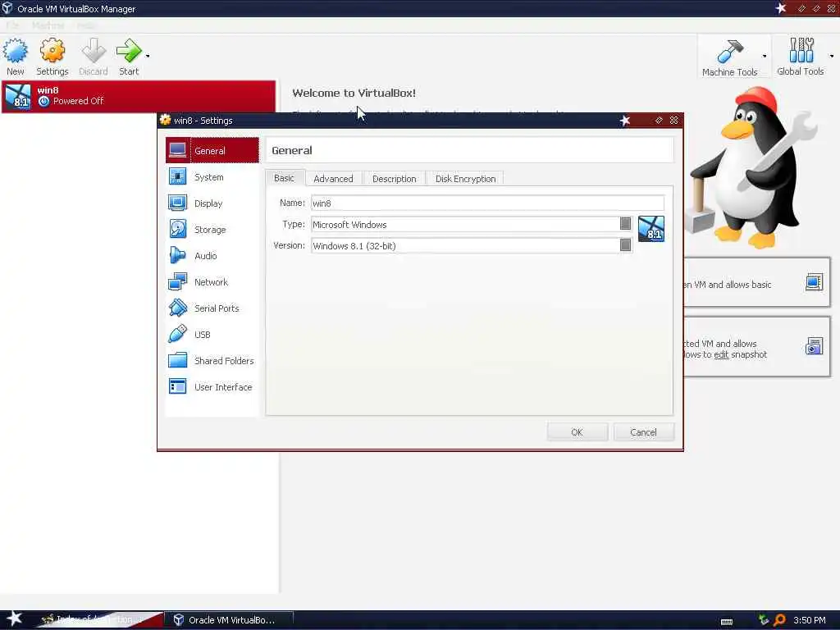Open the Storage settings category
The height and width of the screenshot is (630, 840).
coord(212,230)
